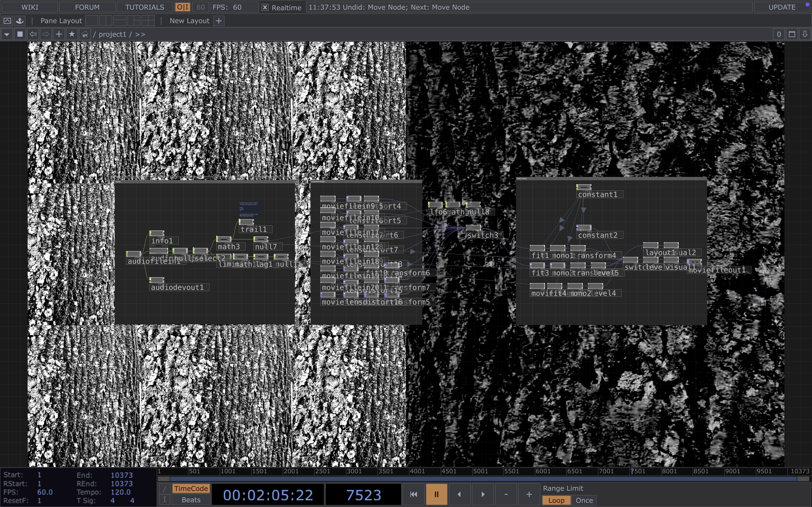Select the four-pane grid layout icon

(x=148, y=21)
